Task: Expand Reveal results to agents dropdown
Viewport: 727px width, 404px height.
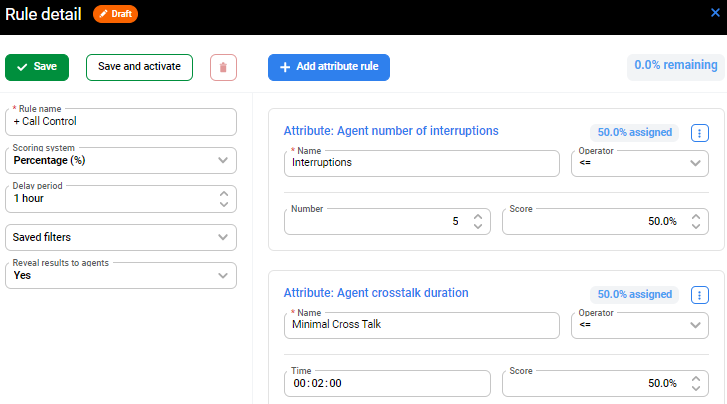Action: point(121,276)
